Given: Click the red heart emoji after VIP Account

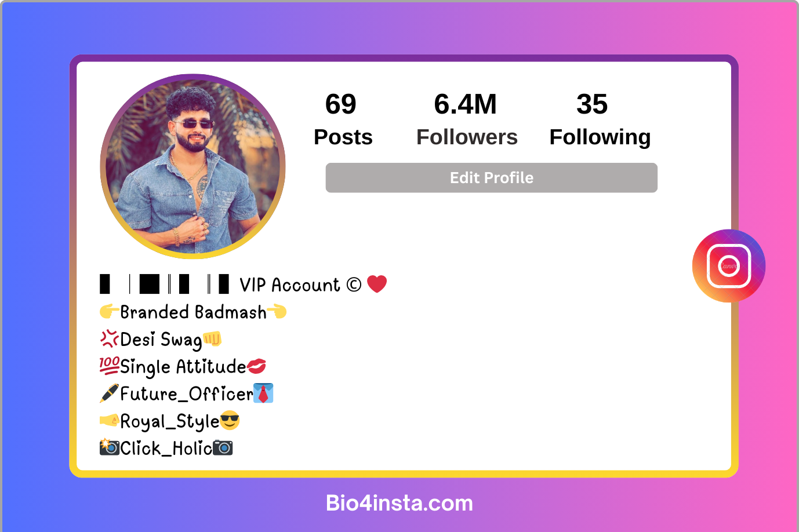Looking at the screenshot, I should [x=377, y=284].
